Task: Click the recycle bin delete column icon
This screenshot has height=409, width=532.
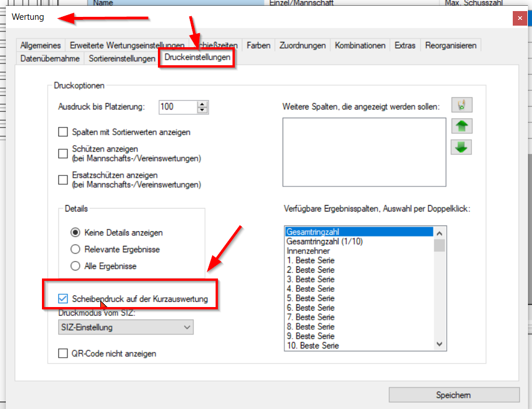Action: [x=461, y=105]
